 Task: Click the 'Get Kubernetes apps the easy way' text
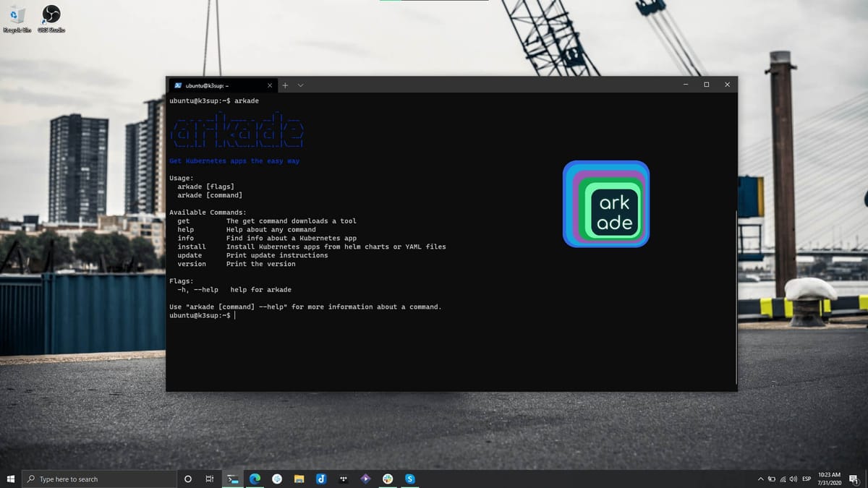click(234, 161)
